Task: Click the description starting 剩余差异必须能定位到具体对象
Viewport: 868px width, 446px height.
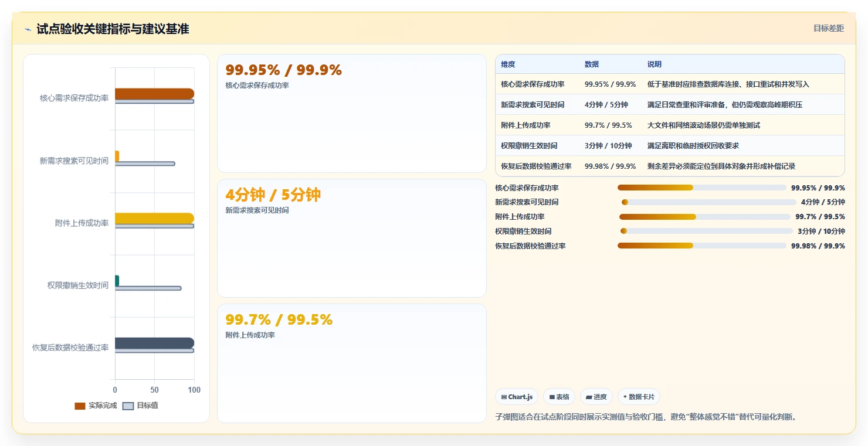Action: (721, 166)
